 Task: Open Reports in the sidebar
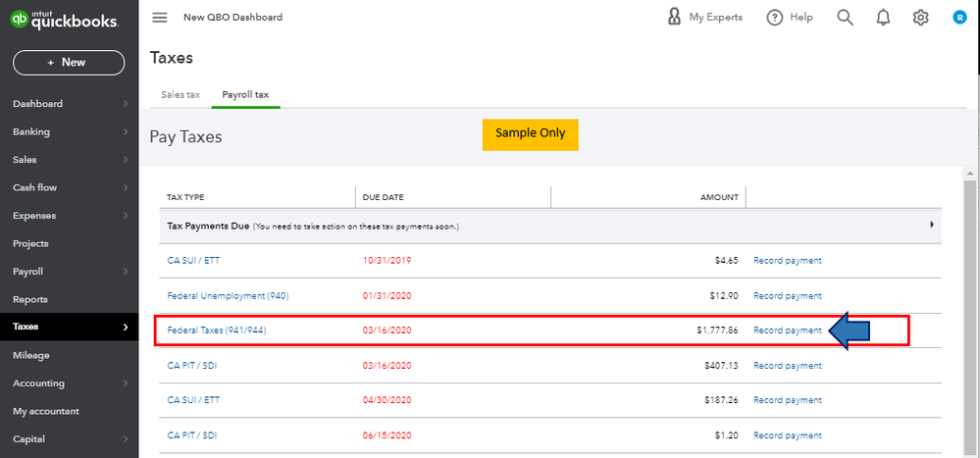click(30, 299)
